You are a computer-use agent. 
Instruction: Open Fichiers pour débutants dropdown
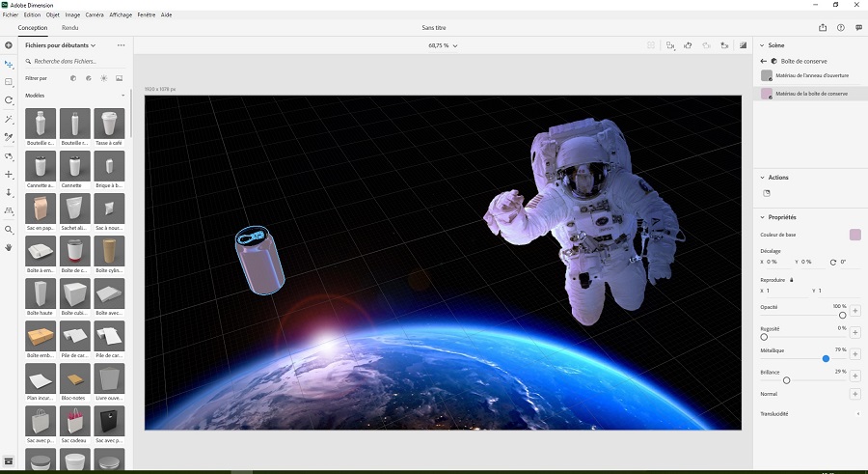[x=61, y=45]
